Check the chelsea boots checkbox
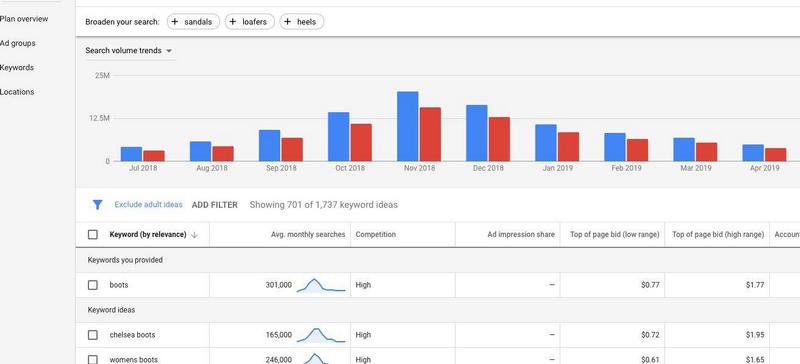Viewport: 800px width, 364px height. click(x=92, y=335)
